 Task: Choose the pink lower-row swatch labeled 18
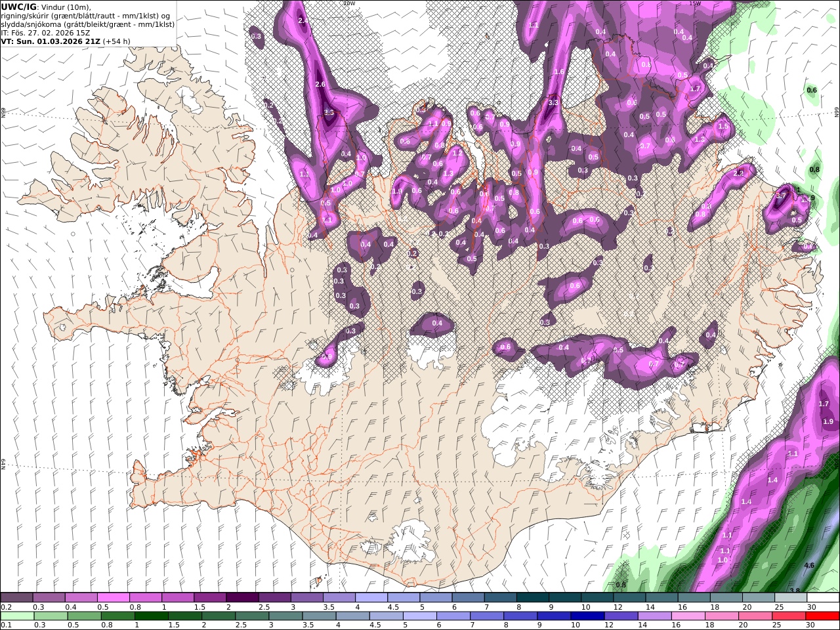tap(721, 616)
